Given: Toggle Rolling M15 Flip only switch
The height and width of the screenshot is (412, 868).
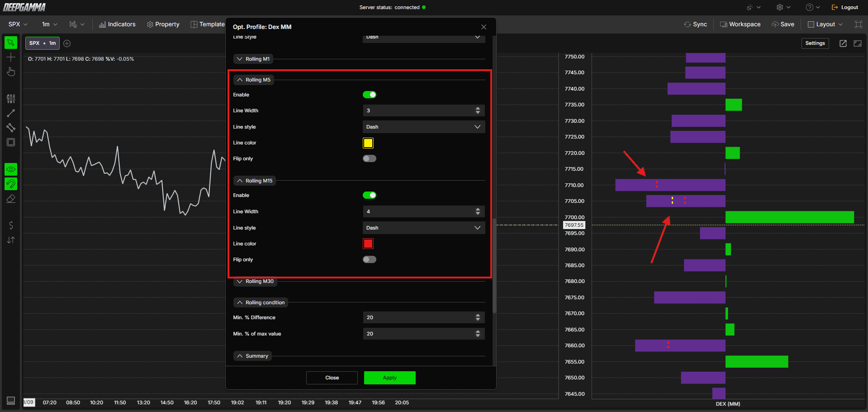Looking at the screenshot, I should [370, 259].
